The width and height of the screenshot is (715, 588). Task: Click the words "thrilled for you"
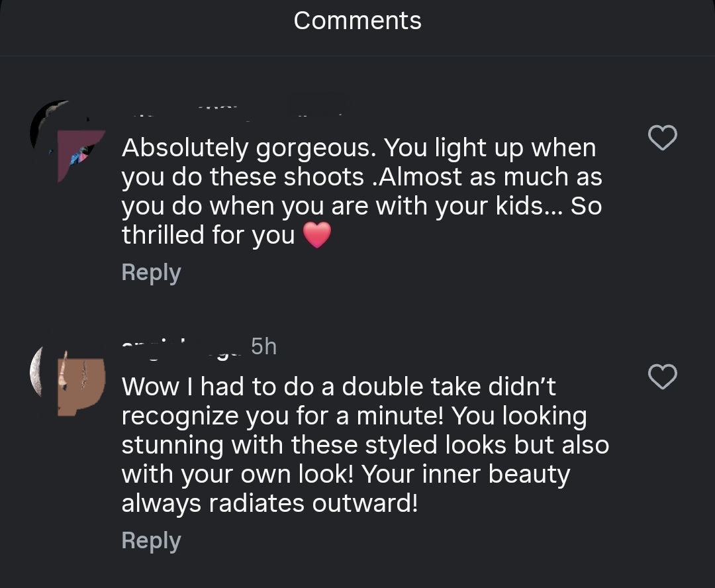tap(208, 235)
